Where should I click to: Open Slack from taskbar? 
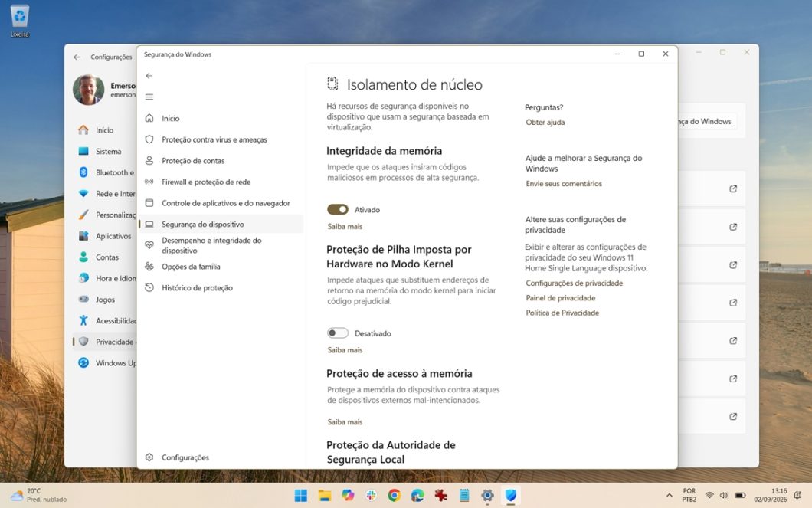click(371, 496)
